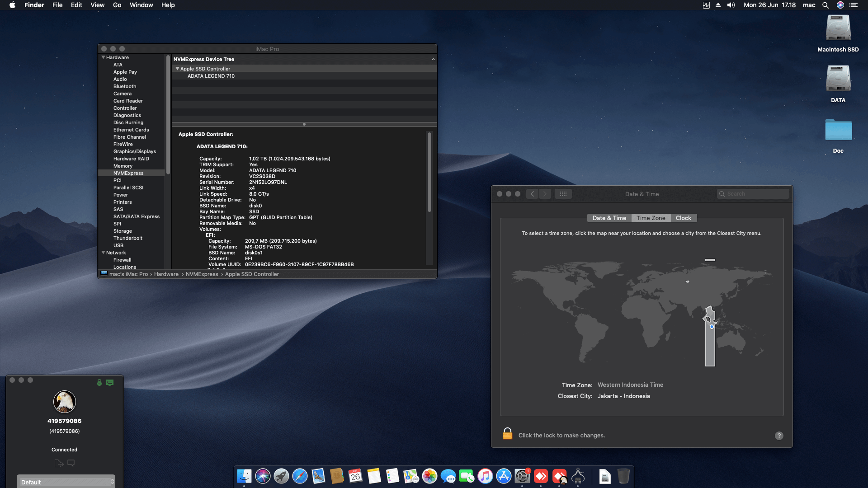Click the file transfer icon in AnyDesk window
This screenshot has width=868, height=488.
tap(58, 463)
